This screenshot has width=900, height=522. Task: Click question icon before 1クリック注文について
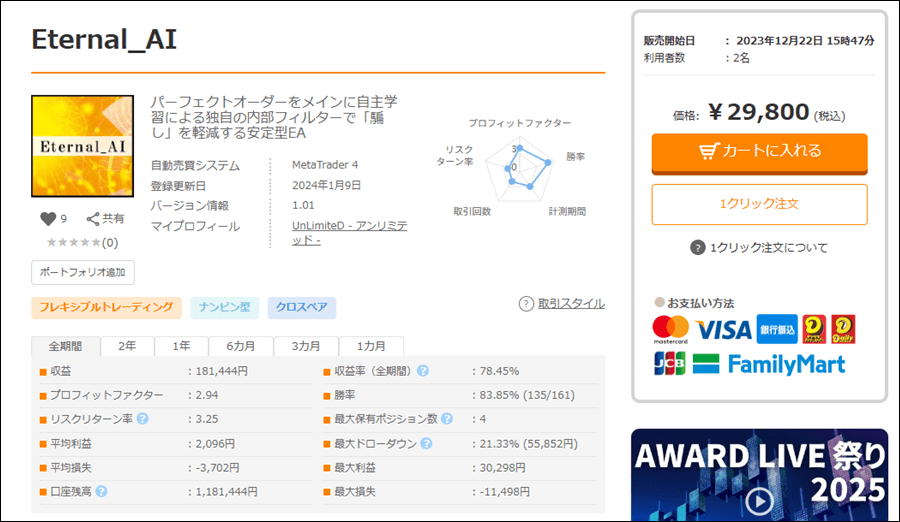[x=698, y=248]
